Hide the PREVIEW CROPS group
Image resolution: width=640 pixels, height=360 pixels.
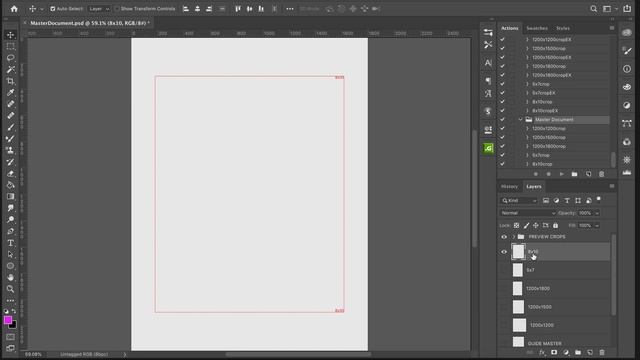(x=504, y=237)
